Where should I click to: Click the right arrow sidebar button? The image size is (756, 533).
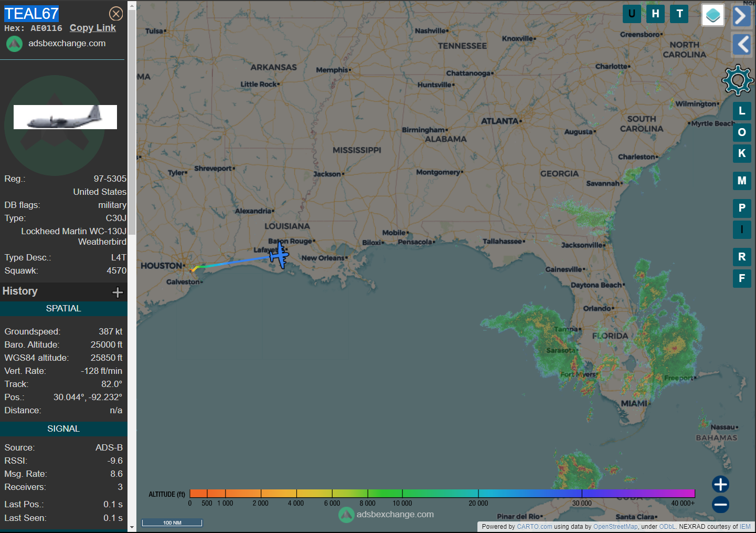click(741, 16)
